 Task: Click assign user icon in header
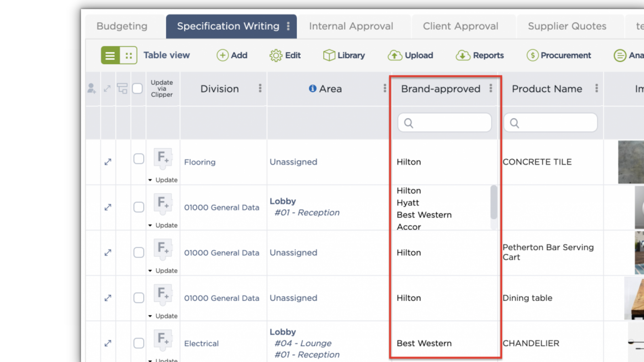click(x=92, y=88)
